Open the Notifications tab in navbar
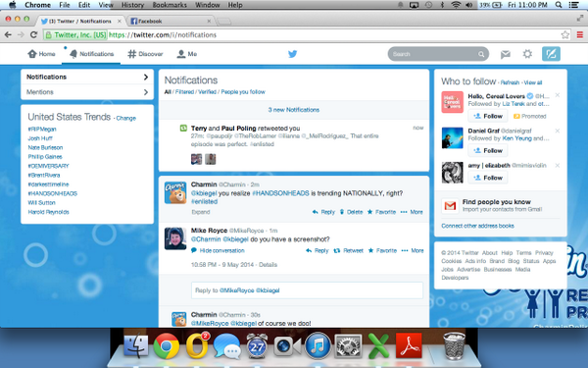 [x=91, y=54]
